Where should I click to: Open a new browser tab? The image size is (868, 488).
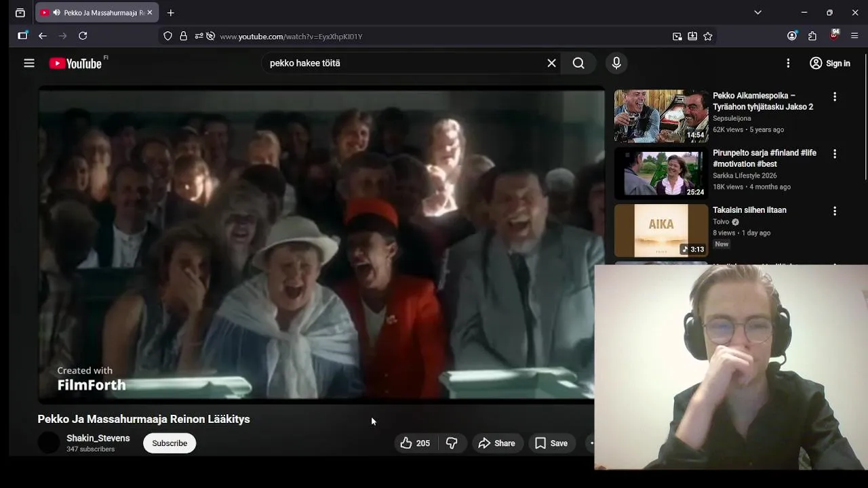pyautogui.click(x=171, y=13)
